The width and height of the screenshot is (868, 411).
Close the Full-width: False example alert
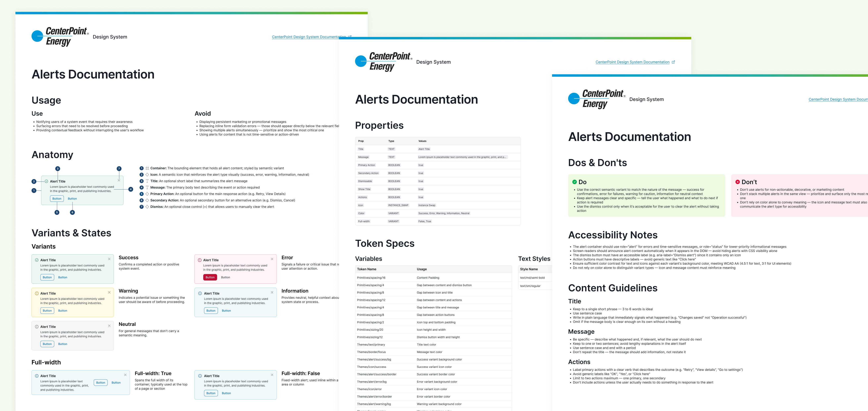[x=272, y=375]
